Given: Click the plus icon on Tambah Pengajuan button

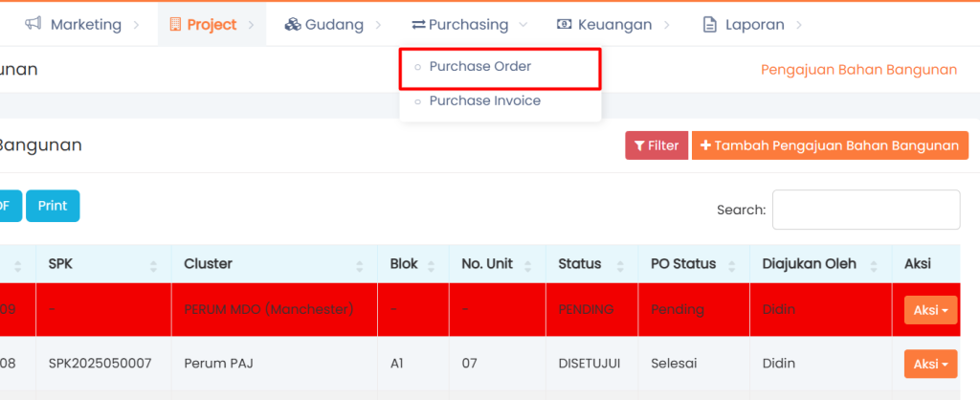Looking at the screenshot, I should click(x=705, y=145).
